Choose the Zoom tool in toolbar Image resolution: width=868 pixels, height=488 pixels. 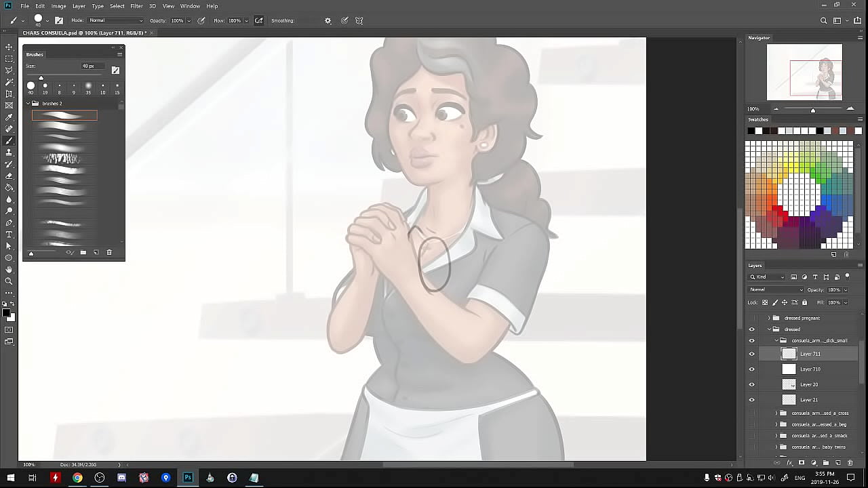pos(9,281)
